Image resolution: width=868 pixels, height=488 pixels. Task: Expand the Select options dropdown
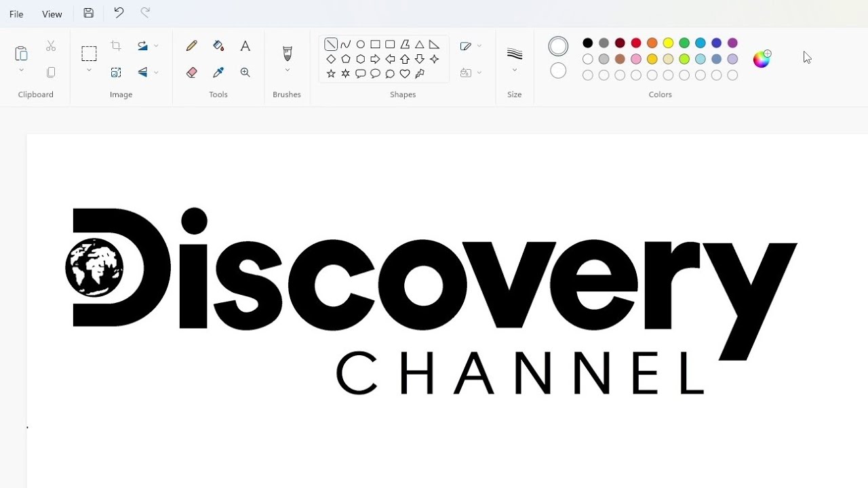tap(89, 70)
